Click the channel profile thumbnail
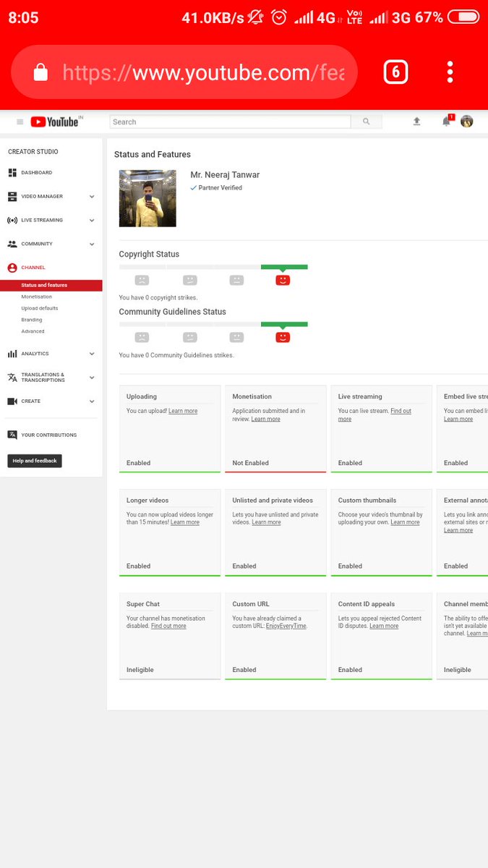 point(147,198)
